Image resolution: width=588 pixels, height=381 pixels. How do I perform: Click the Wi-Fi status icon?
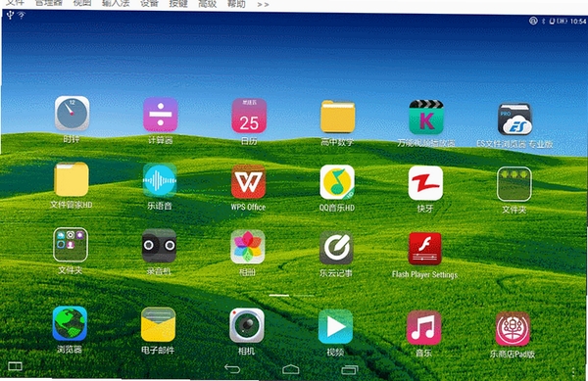tap(22, 15)
